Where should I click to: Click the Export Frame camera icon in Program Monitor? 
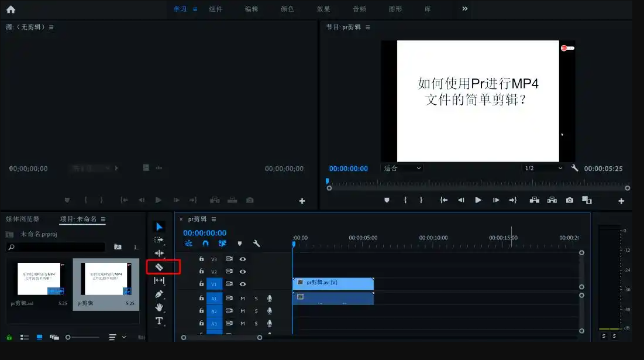570,200
